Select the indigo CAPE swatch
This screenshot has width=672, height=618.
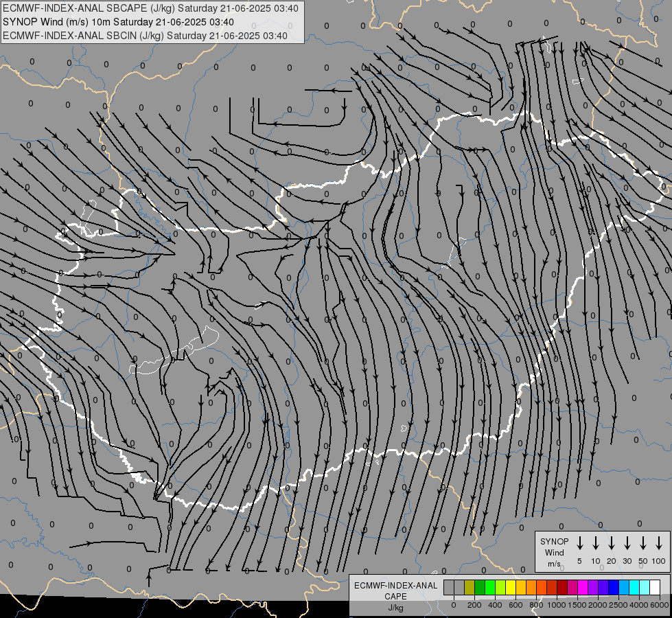point(603,587)
